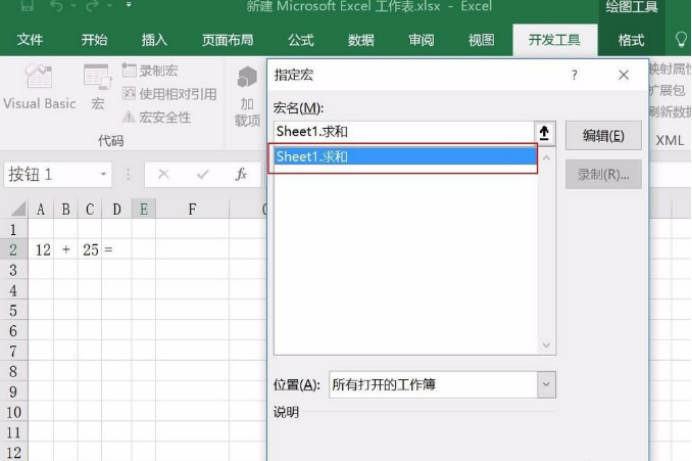
Task: Select column C header
Action: 90,209
